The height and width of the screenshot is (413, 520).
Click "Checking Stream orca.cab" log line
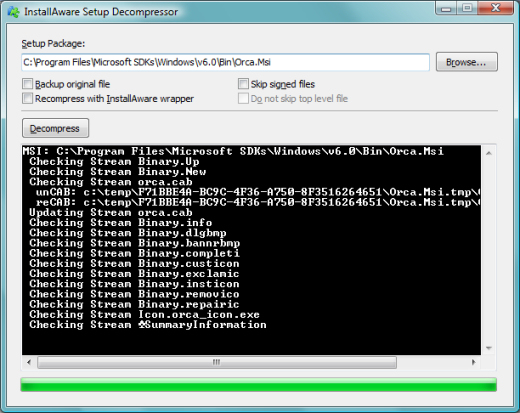pos(111,182)
